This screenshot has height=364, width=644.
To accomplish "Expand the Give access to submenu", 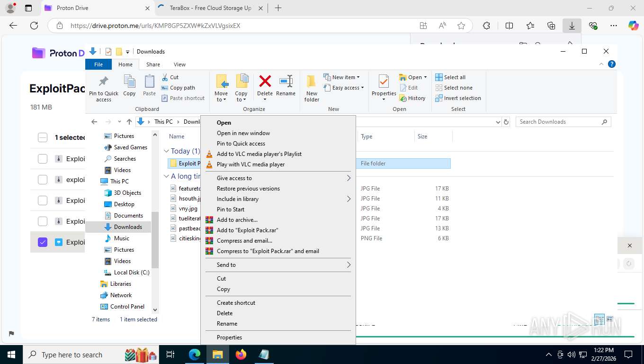I will tap(278, 178).
